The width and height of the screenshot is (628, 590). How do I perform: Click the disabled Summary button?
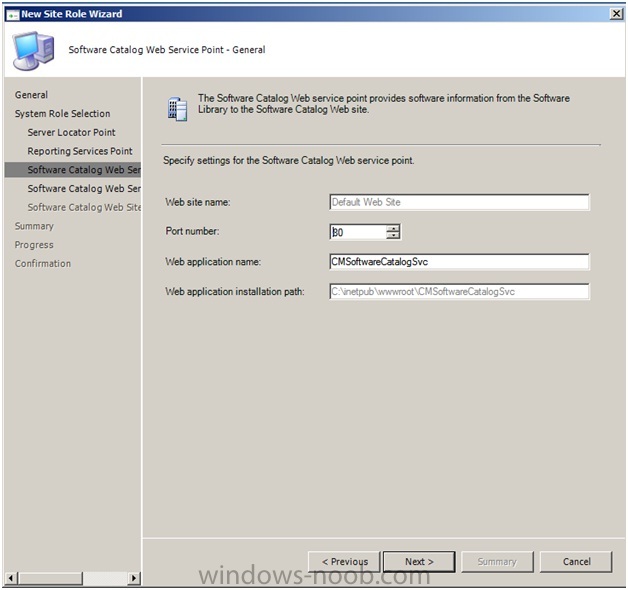[x=497, y=562]
